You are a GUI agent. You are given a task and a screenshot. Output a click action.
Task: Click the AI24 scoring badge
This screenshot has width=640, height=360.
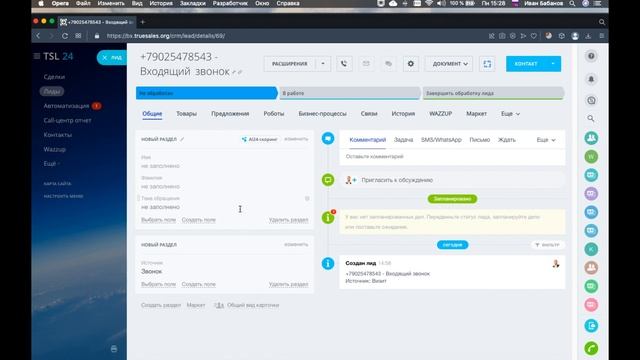click(x=260, y=139)
